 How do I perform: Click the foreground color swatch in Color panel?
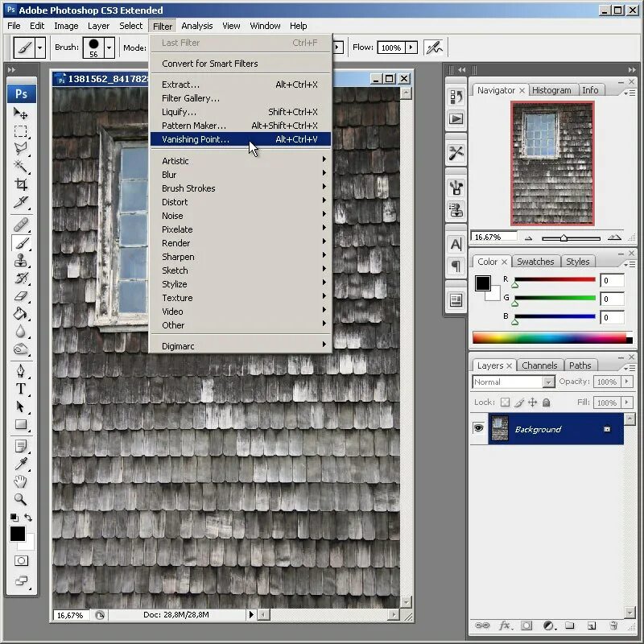point(482,283)
